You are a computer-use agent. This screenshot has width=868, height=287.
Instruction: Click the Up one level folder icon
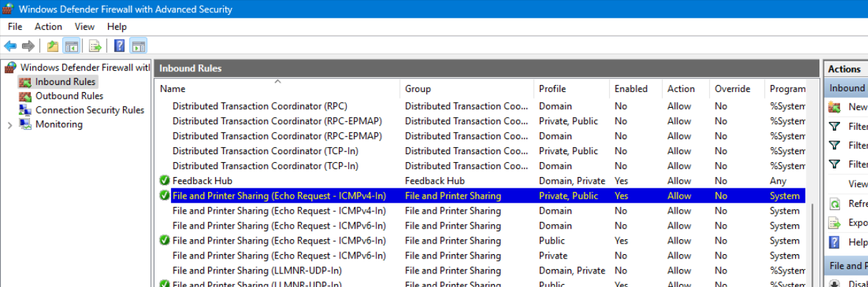pos(52,46)
